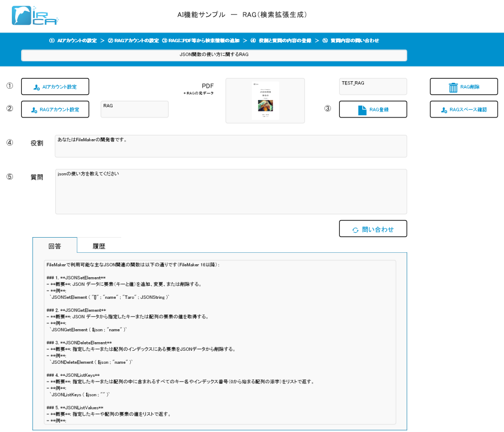Switch to the 履歴 tab
Viewport: 504px width, 432px height.
pos(99,246)
